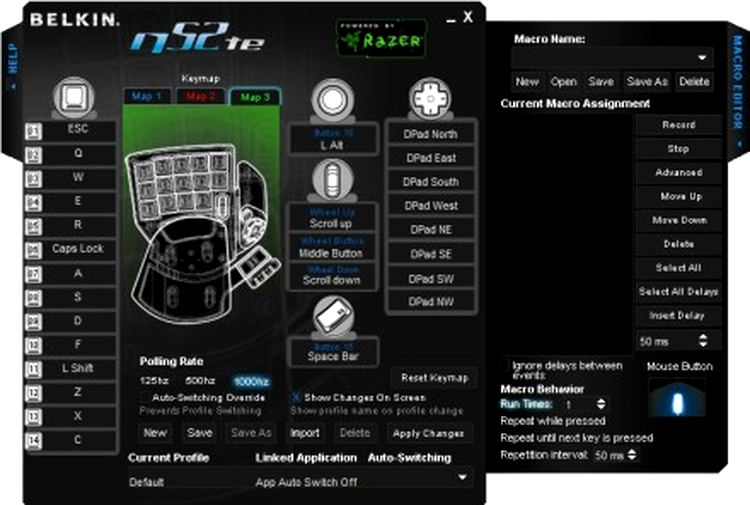Screen dimensions: 750x505
Task: Switch to the Map 1 tab
Action: click(x=147, y=97)
